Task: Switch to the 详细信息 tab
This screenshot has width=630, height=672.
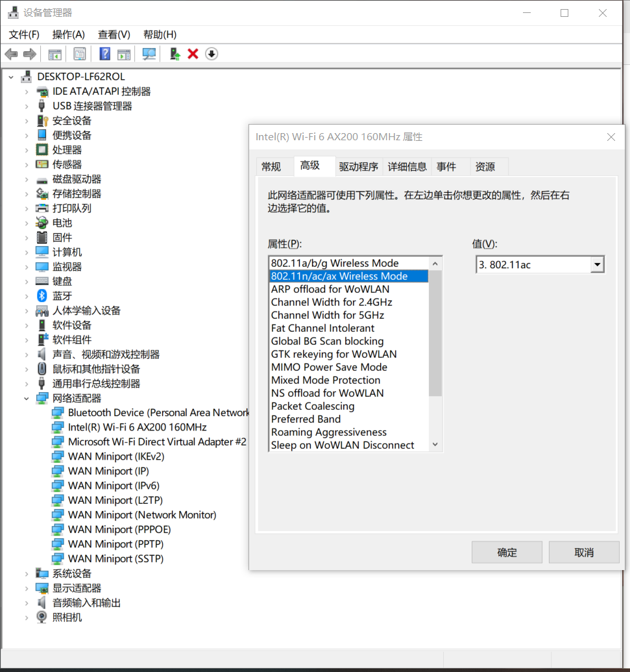Action: click(407, 167)
